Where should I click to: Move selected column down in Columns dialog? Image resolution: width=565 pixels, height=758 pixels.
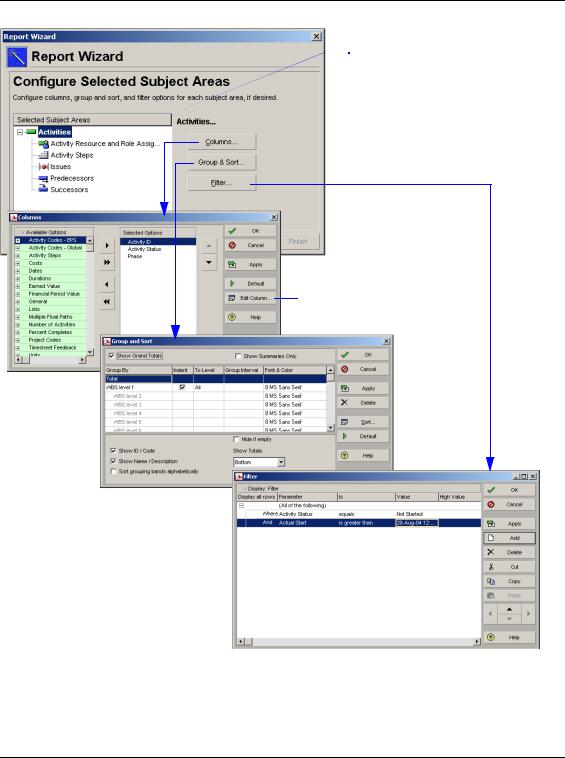click(209, 262)
